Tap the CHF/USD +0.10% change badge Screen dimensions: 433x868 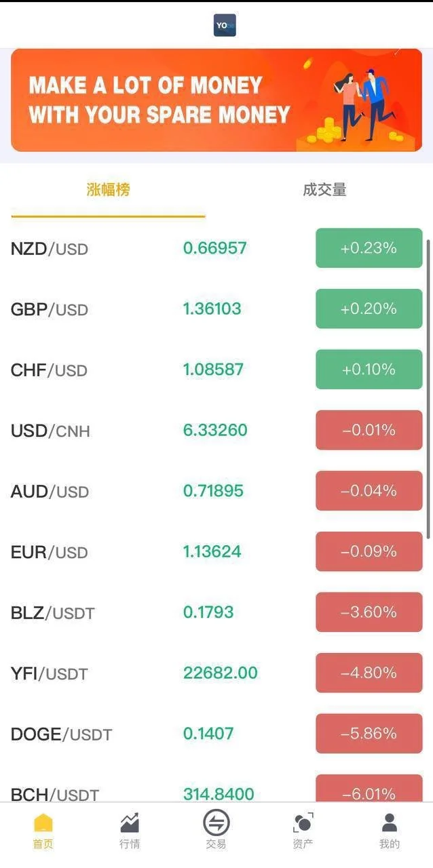pos(369,370)
